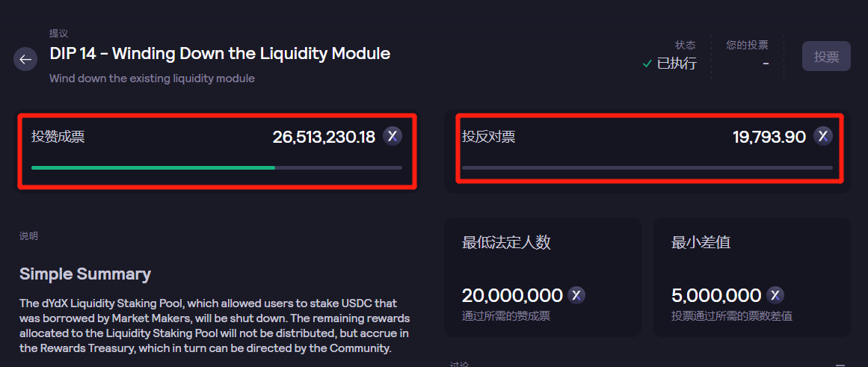
Task: Click the dYdX token icon beside 26,513,230.18
Action: [393, 136]
